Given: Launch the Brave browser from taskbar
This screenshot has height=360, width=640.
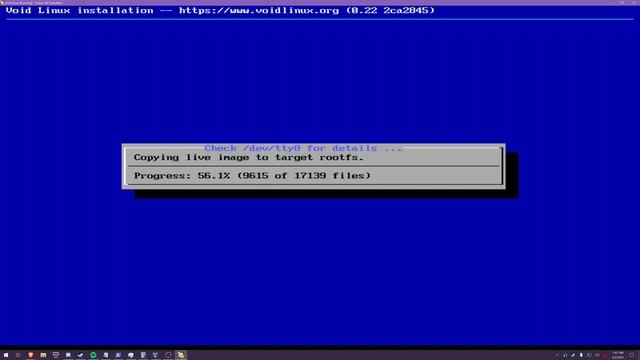Looking at the screenshot, I should coord(31,355).
